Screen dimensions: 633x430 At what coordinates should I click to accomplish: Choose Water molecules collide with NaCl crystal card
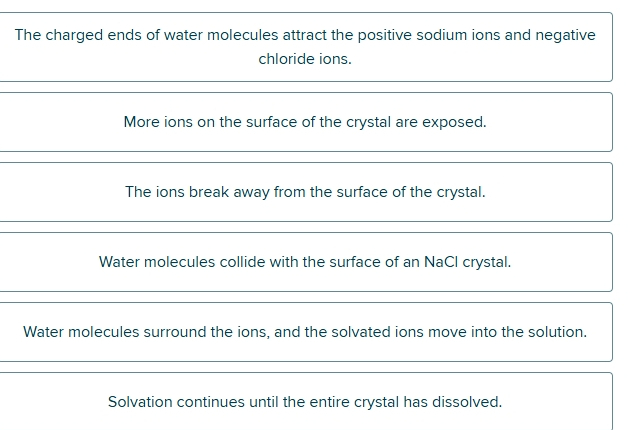[x=306, y=262]
